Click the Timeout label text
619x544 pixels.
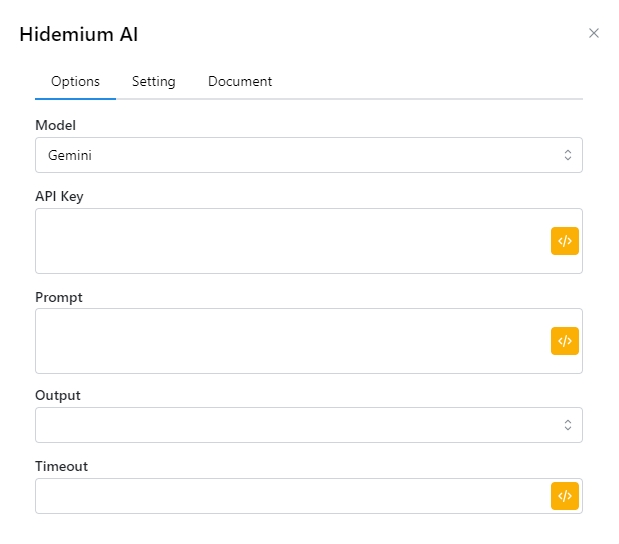pos(61,467)
